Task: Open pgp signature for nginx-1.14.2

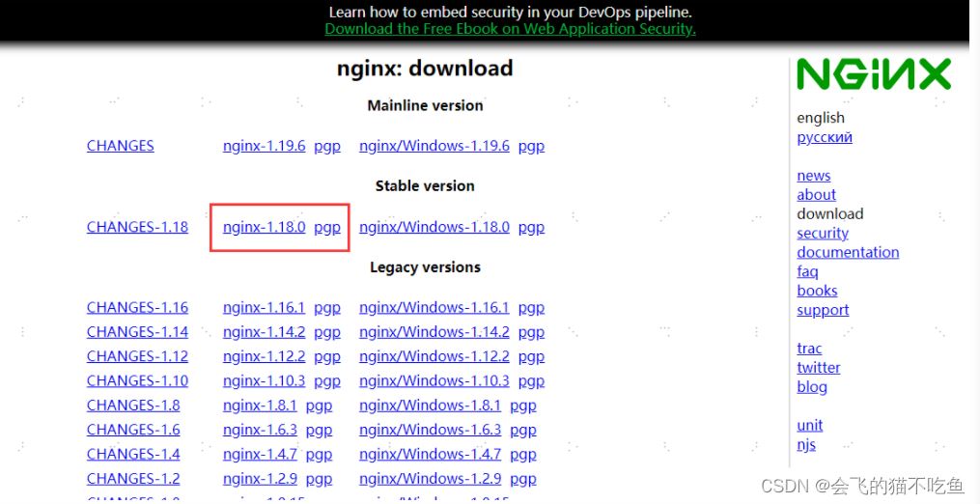Action: tap(327, 333)
